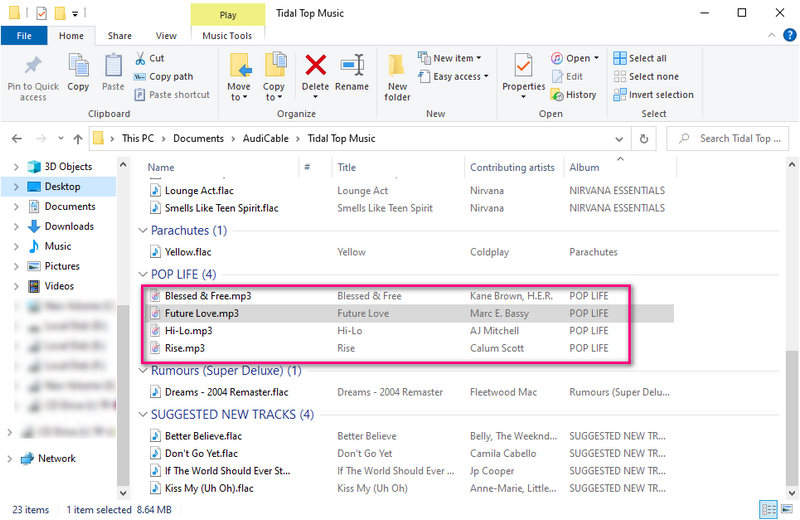The image size is (800, 520).
Task: Sort by the Title column header
Action: [346, 167]
